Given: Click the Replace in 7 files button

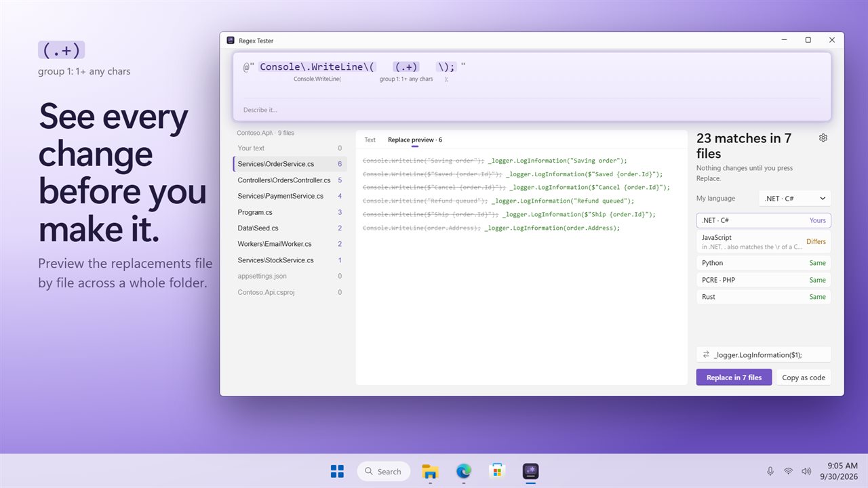Looking at the screenshot, I should click(734, 378).
